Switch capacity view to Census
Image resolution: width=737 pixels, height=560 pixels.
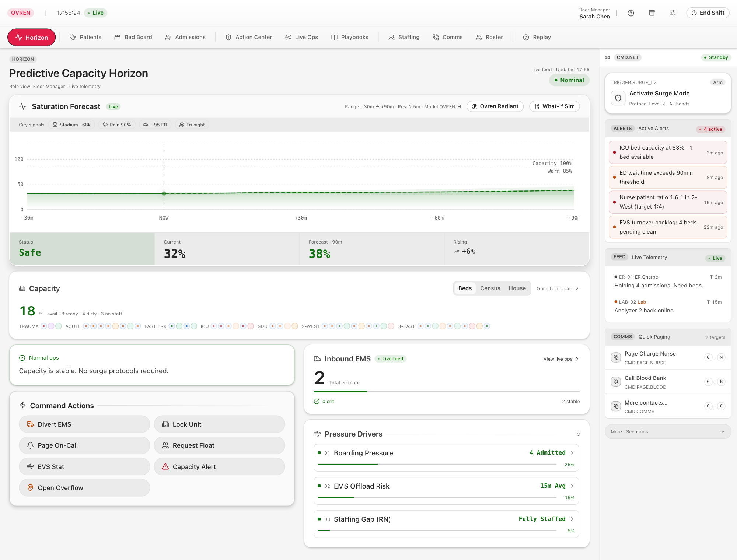coord(490,288)
